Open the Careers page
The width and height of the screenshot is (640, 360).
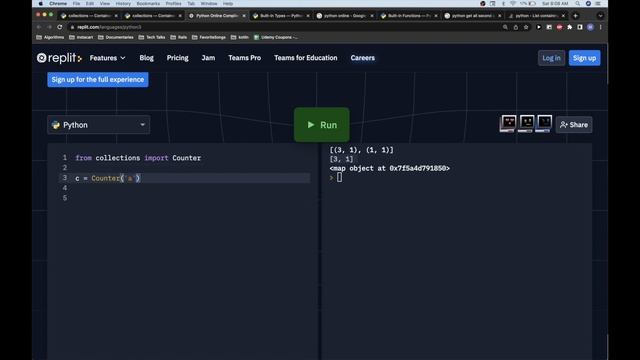(x=362, y=58)
